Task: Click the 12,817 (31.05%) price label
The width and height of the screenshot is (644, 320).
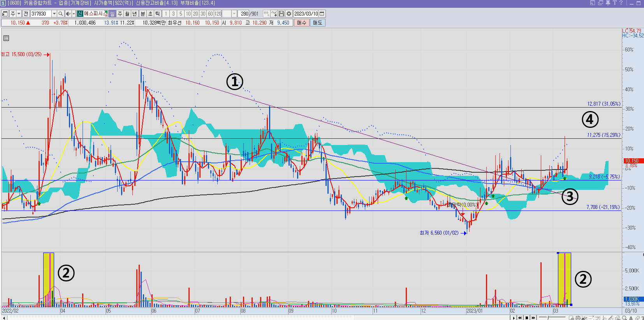Action: [x=604, y=104]
